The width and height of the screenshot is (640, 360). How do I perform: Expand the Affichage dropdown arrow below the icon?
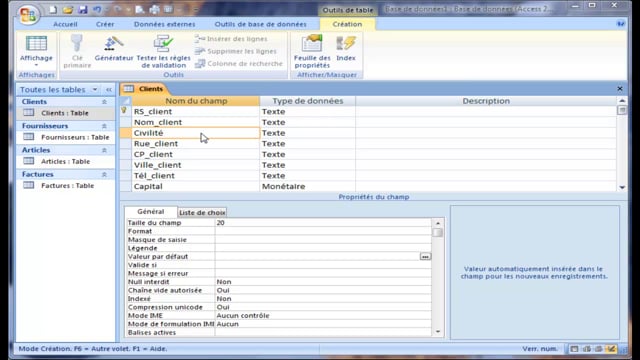36,65
